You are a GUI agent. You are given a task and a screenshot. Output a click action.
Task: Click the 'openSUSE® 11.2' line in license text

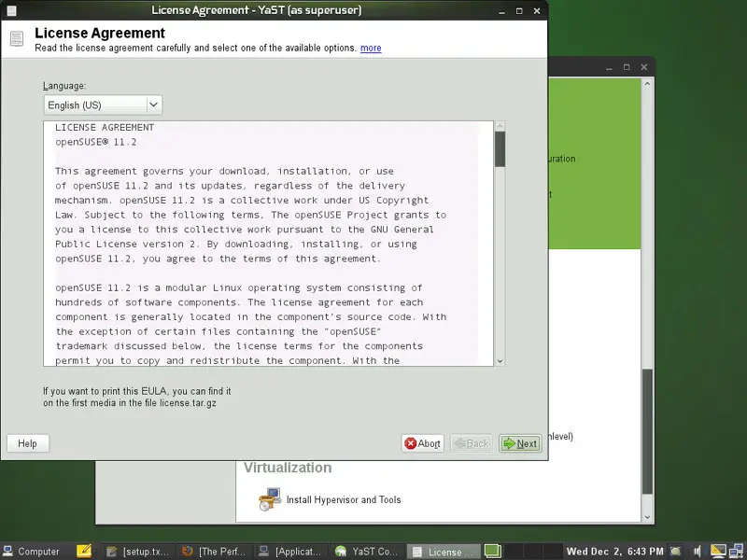[x=96, y=142]
